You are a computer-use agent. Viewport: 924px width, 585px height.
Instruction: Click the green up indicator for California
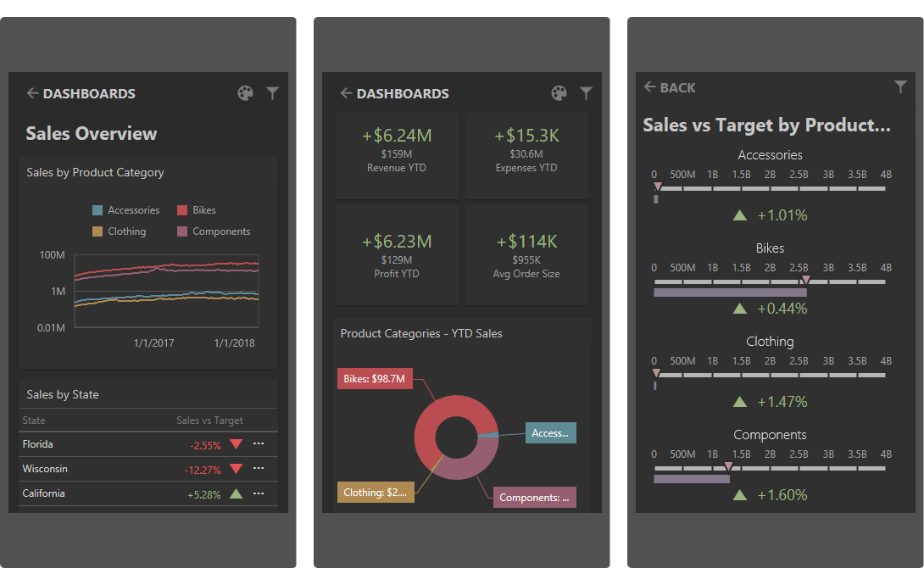237,493
